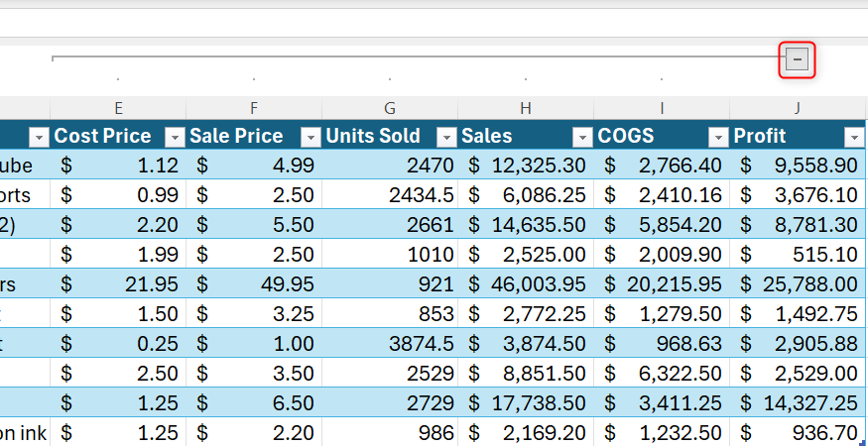868x446 pixels.
Task: Click COGS cell 968.63
Action: coord(662,343)
